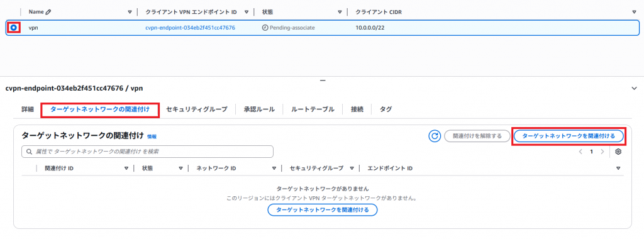
Task: Sort by エンドポイント ID column arrow
Action: 618,169
